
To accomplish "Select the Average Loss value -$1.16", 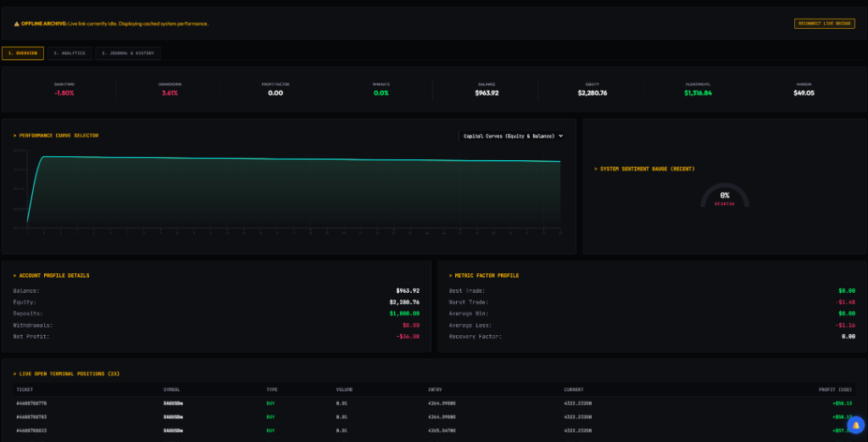I will tap(845, 325).
